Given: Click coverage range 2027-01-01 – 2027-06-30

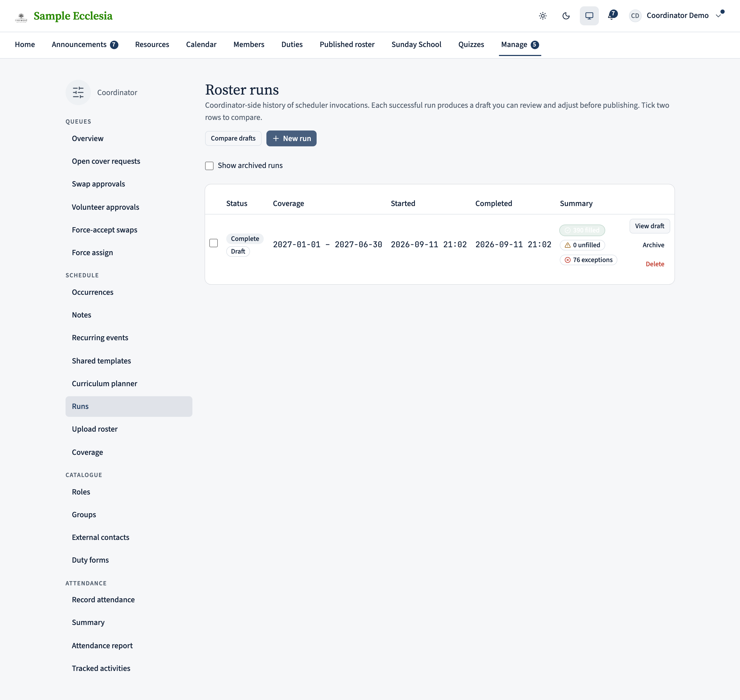Looking at the screenshot, I should pyautogui.click(x=327, y=244).
